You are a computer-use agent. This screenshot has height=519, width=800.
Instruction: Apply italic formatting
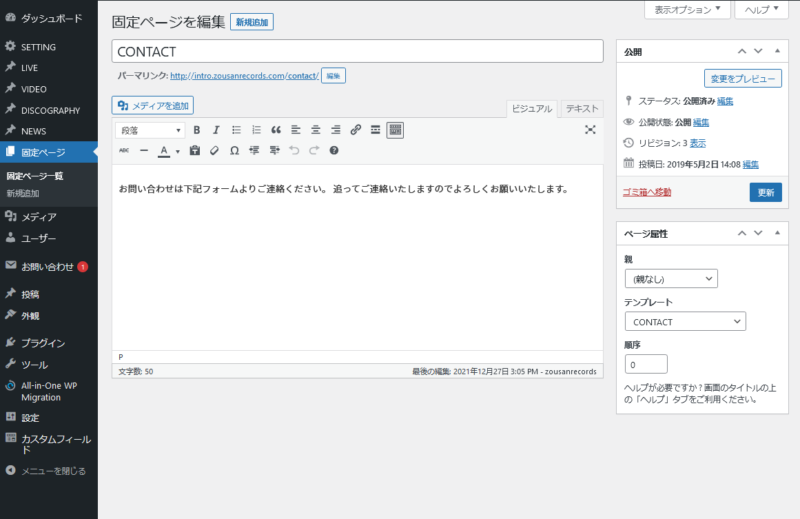[215, 130]
